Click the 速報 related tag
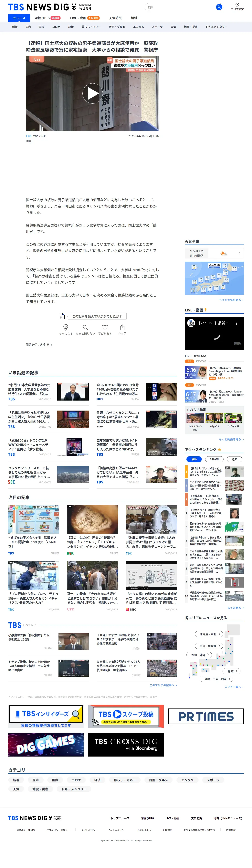Viewport: 252px width, 868px height. point(42,344)
